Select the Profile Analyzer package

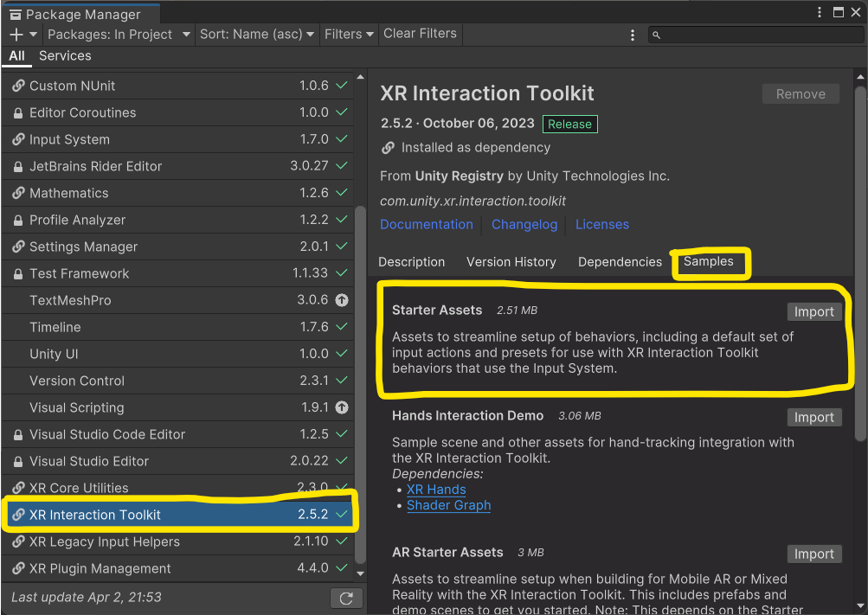177,220
